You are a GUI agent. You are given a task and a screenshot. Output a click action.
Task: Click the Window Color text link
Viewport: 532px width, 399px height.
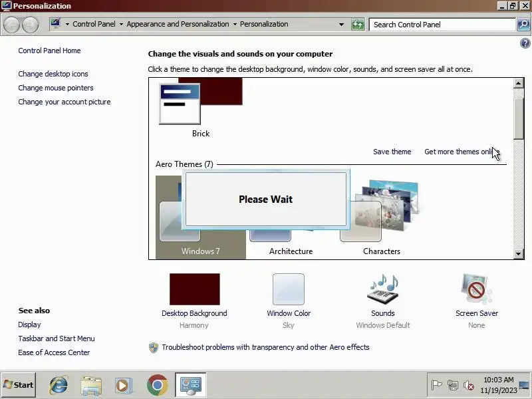289,313
